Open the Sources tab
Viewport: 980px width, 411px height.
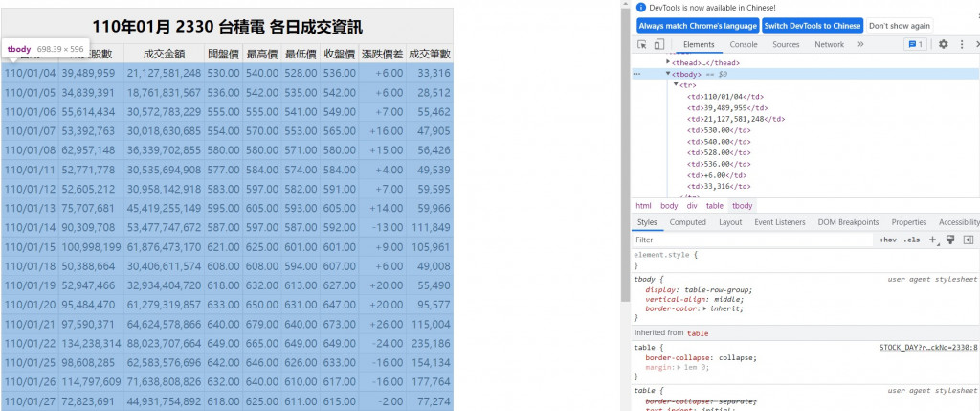point(786,44)
